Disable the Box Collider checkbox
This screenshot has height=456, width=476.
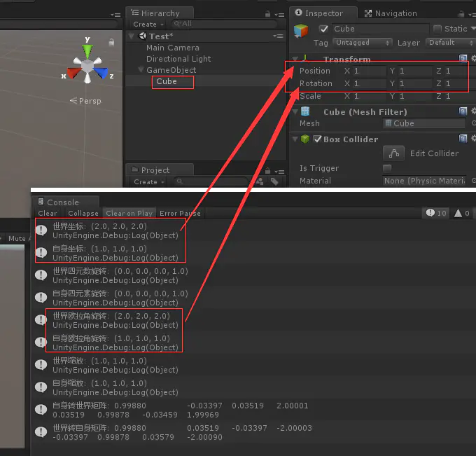point(317,139)
